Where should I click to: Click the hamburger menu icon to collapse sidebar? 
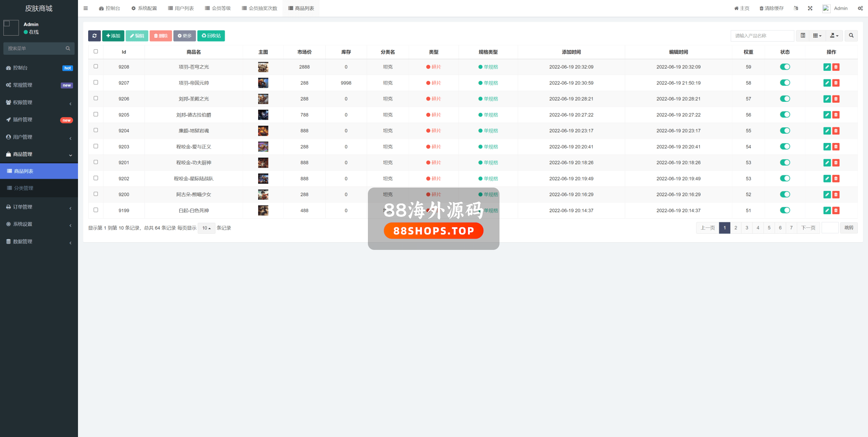[86, 8]
